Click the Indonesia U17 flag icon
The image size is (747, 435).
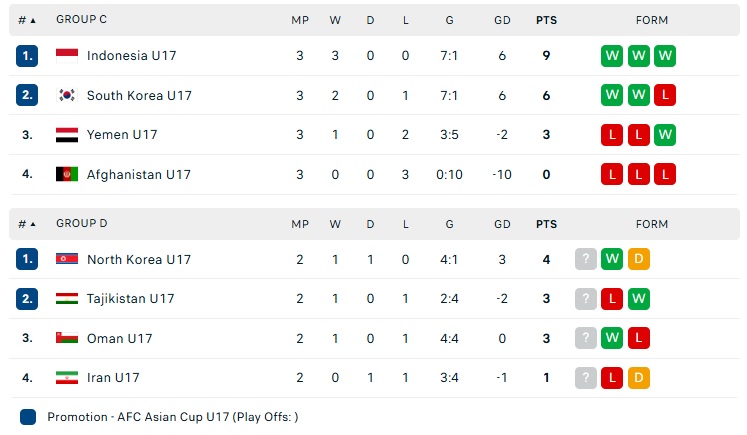pyautogui.click(x=67, y=56)
